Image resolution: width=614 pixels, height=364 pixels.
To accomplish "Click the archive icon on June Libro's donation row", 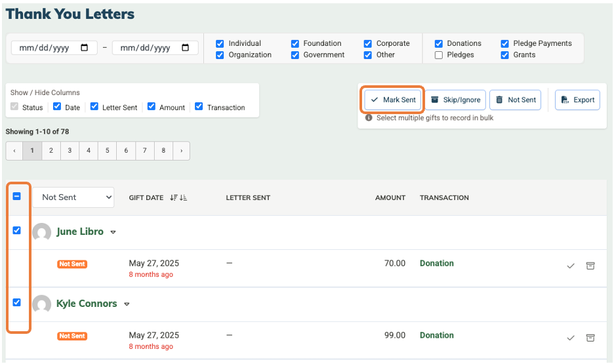I will point(590,266).
